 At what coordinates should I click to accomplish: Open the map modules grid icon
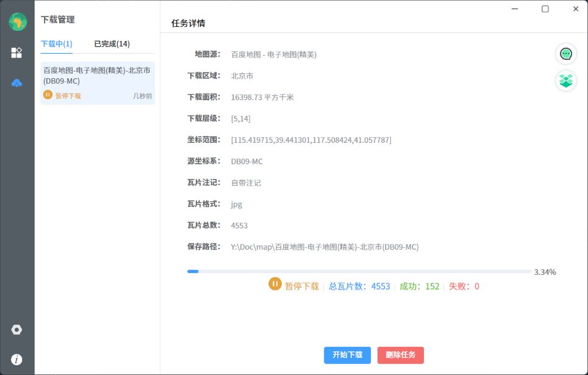tap(16, 53)
